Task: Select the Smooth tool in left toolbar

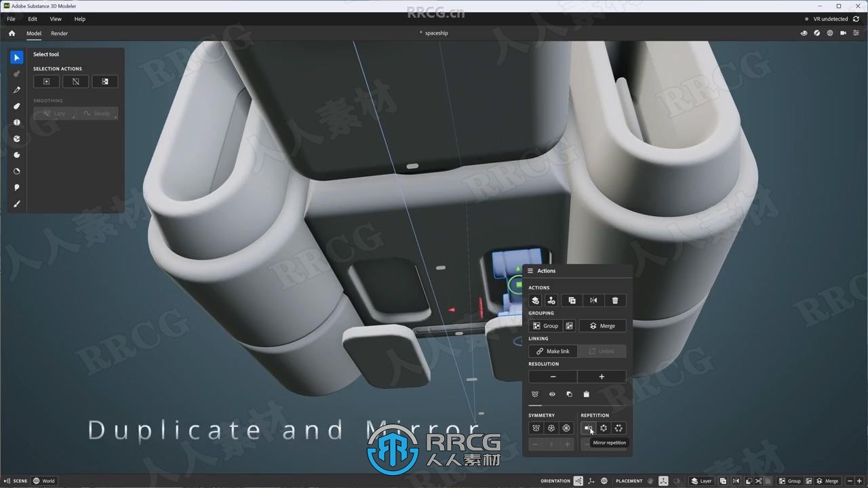Action: (x=17, y=106)
